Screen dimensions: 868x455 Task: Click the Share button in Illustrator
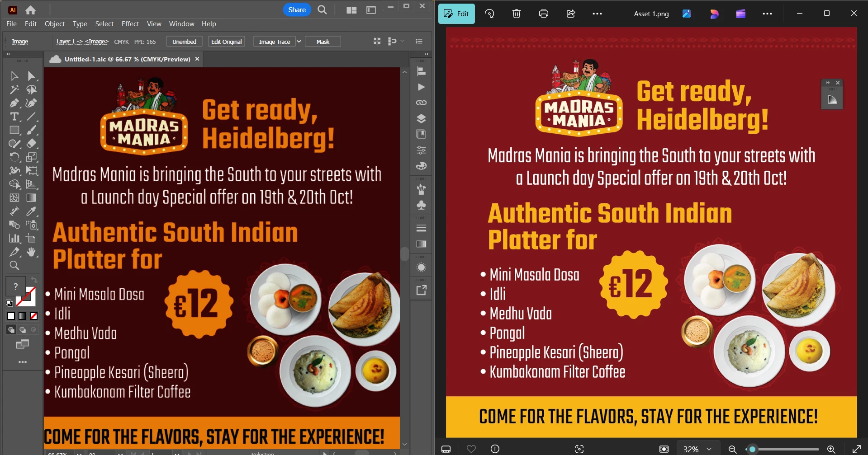click(x=297, y=10)
